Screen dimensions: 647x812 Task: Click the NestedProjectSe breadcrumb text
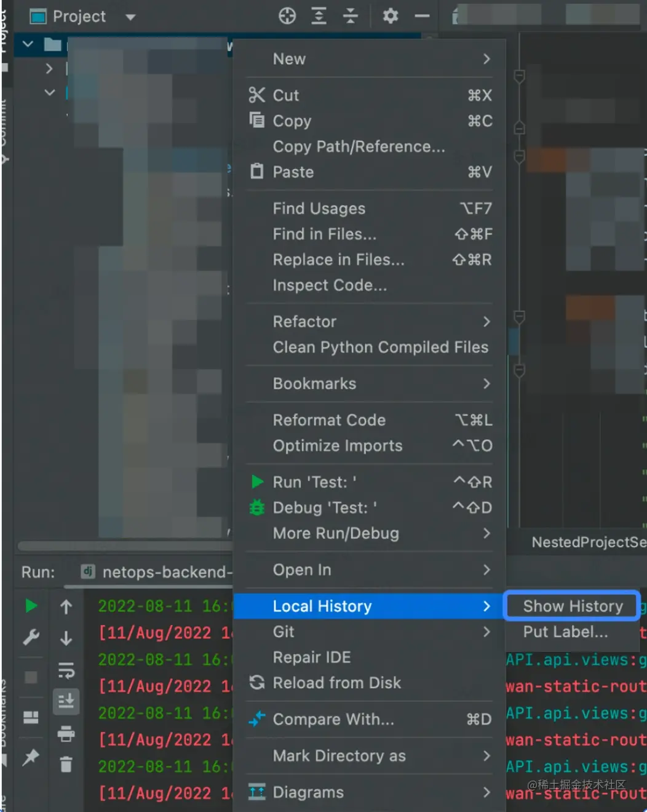(x=589, y=542)
